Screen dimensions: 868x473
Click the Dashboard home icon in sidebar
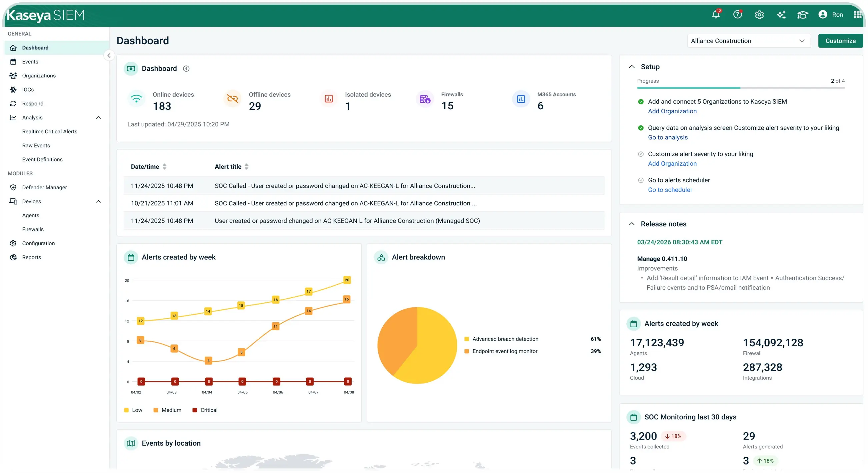click(x=13, y=48)
